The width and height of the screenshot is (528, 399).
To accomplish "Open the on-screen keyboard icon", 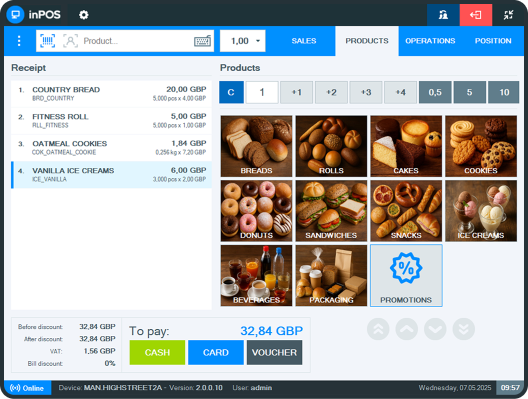I will tap(202, 41).
